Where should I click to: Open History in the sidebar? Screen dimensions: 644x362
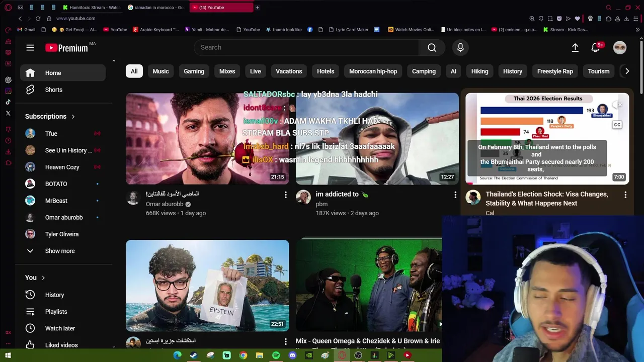pyautogui.click(x=63, y=295)
